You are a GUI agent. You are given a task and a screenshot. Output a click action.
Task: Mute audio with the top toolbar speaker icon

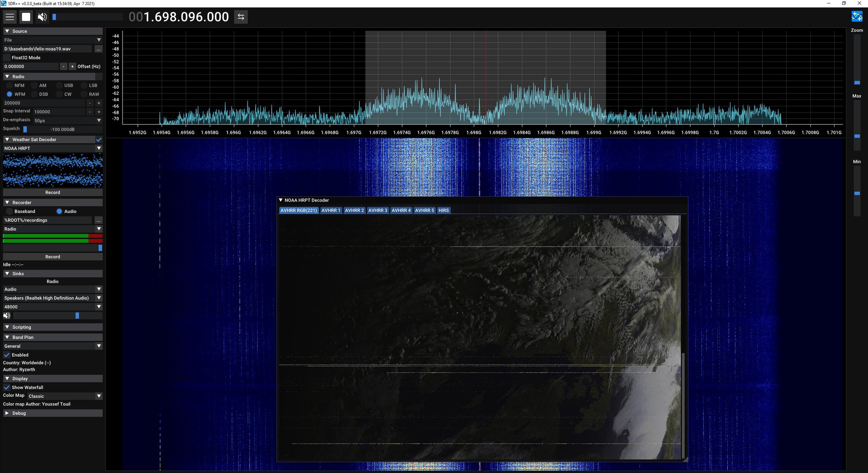click(42, 17)
